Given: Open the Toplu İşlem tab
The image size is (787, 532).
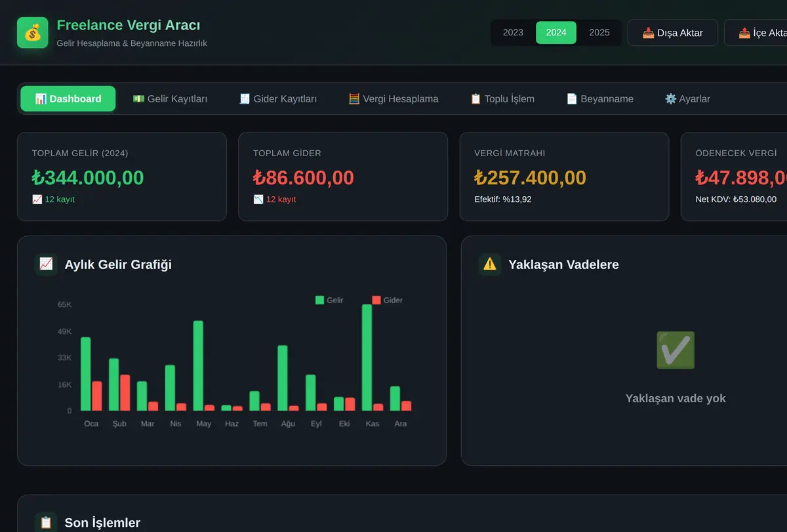Looking at the screenshot, I should click(x=502, y=98).
